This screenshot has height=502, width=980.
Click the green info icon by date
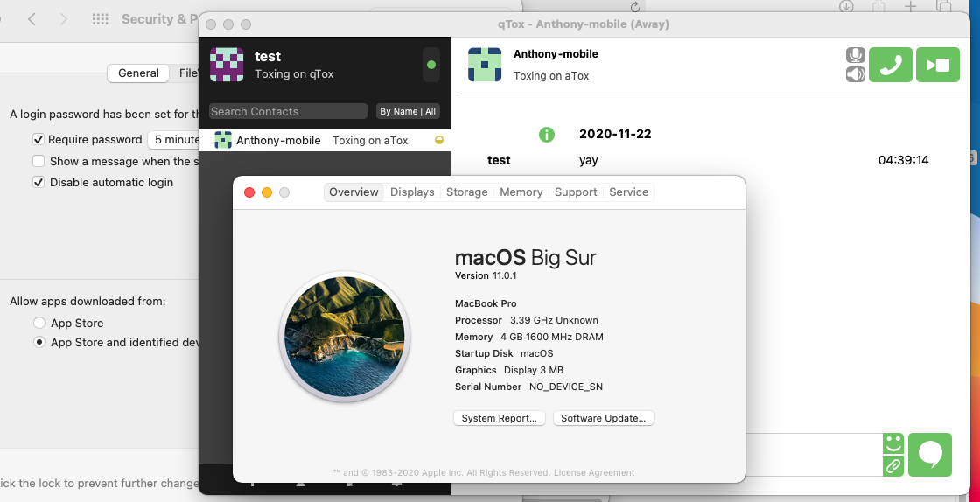[x=547, y=134]
